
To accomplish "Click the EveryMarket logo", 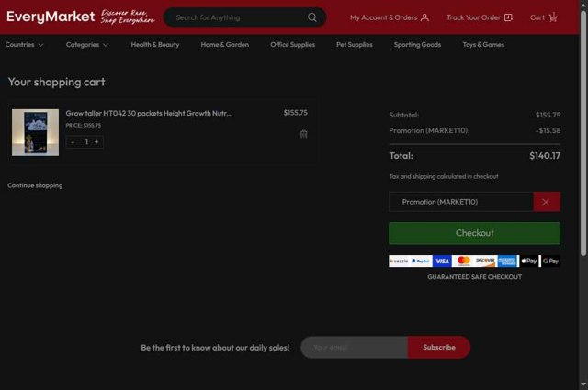I will 51,17.
